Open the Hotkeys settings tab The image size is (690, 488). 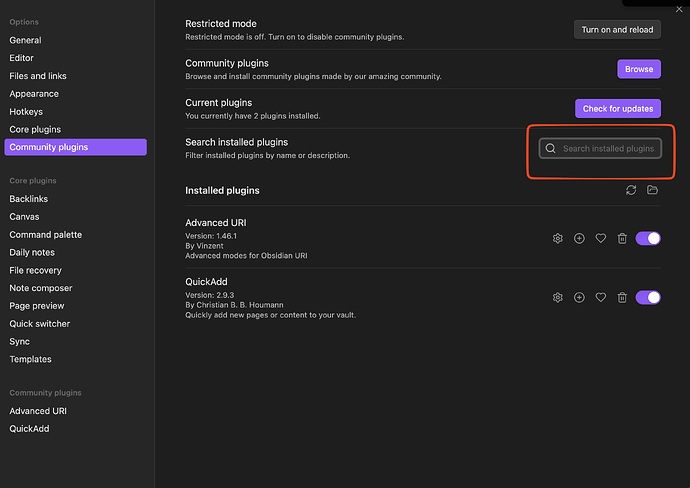26,112
